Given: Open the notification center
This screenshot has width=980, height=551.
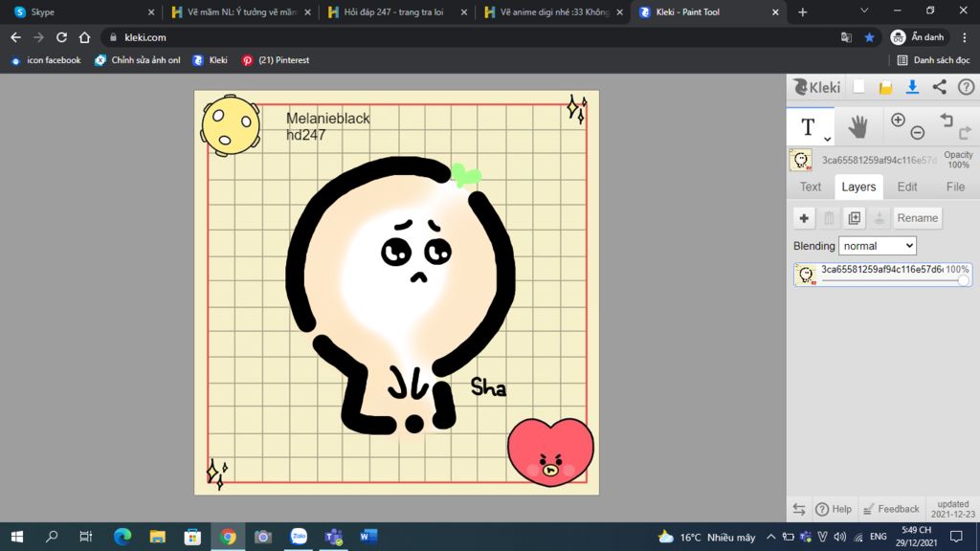Looking at the screenshot, I should click(x=956, y=537).
